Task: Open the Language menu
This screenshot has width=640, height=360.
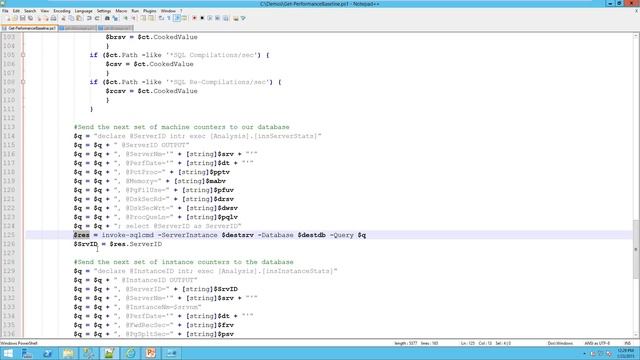Action: pyautogui.click(x=83, y=11)
